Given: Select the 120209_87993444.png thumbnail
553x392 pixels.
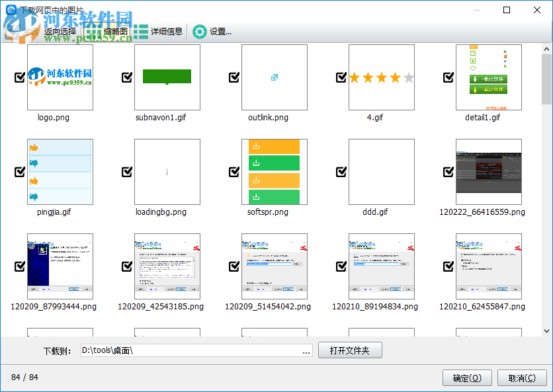Looking at the screenshot, I should 60,266.
